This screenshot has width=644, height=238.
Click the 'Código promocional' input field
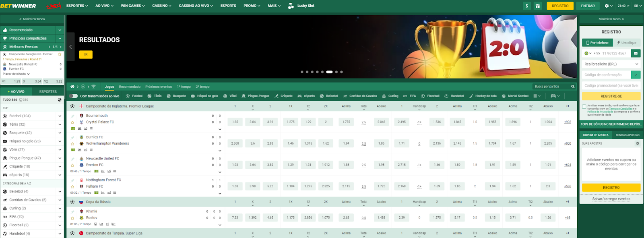[611, 85]
